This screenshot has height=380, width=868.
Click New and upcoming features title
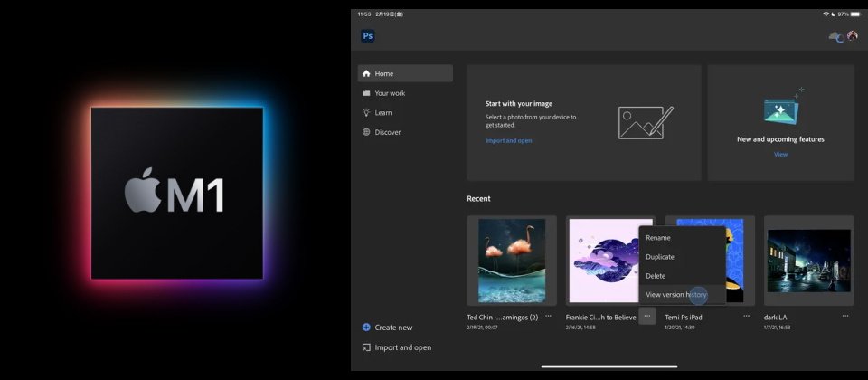point(780,139)
